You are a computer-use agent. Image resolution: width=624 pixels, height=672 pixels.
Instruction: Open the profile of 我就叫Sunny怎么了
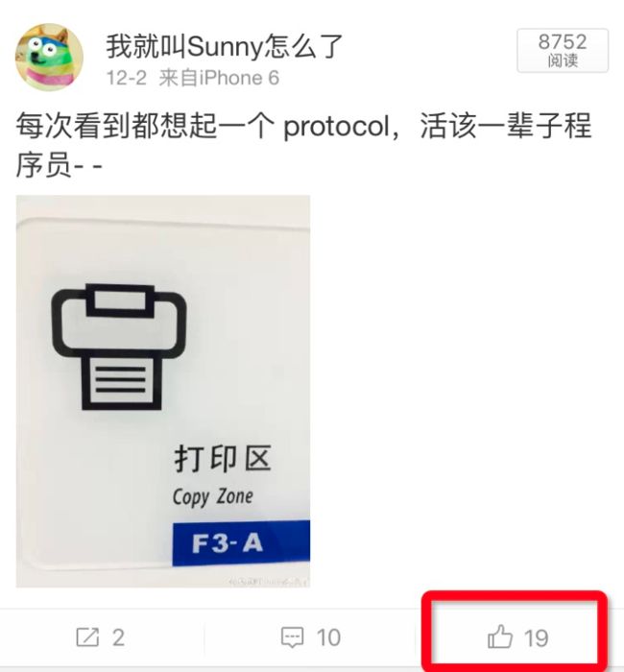coord(225,46)
